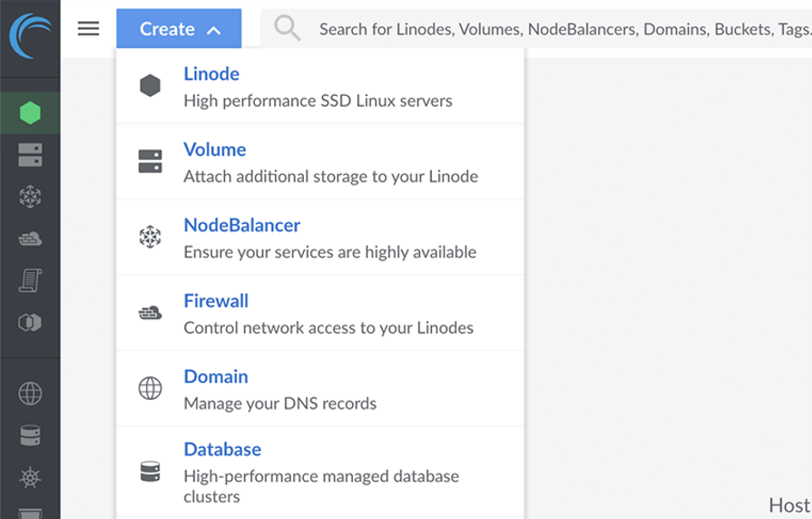Open Linodes from the green hexagon sidebar icon
The height and width of the screenshot is (519, 812).
[30, 113]
